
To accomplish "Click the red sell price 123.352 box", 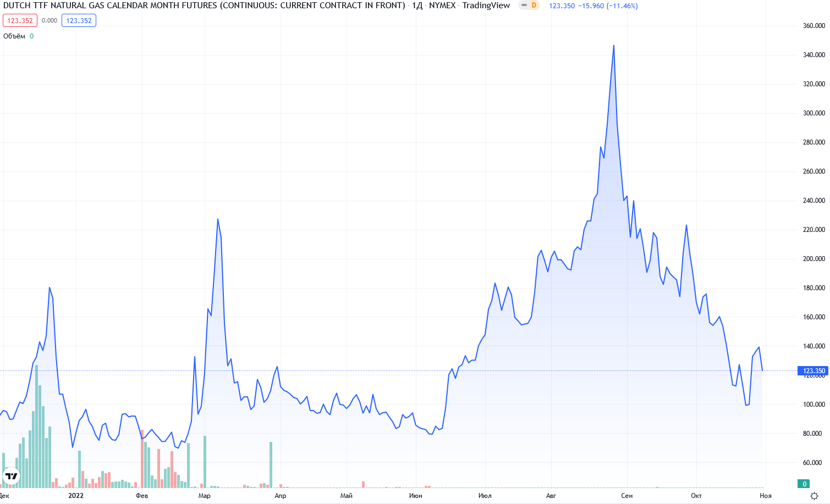I will click(x=20, y=21).
